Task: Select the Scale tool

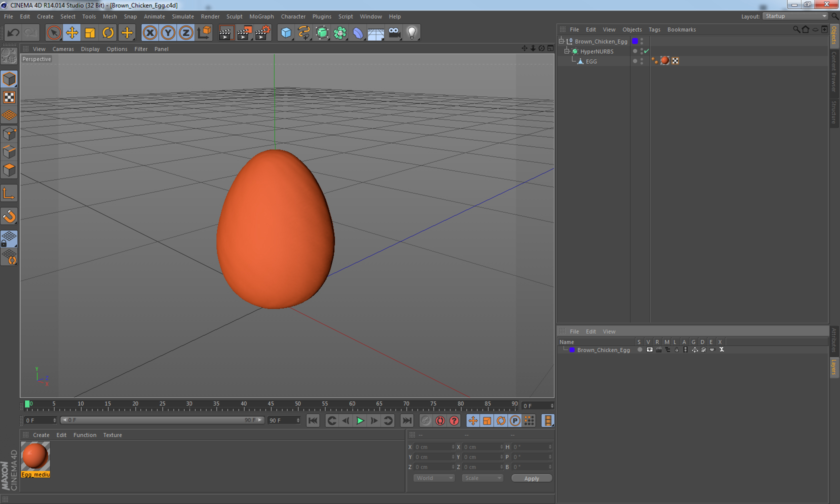Action: [90, 33]
